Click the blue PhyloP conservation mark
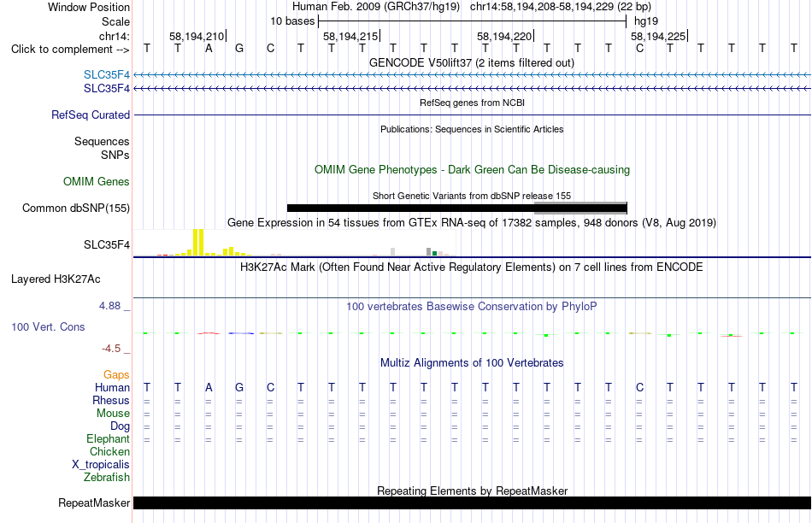Image resolution: width=812 pixels, height=523 pixels. click(241, 333)
